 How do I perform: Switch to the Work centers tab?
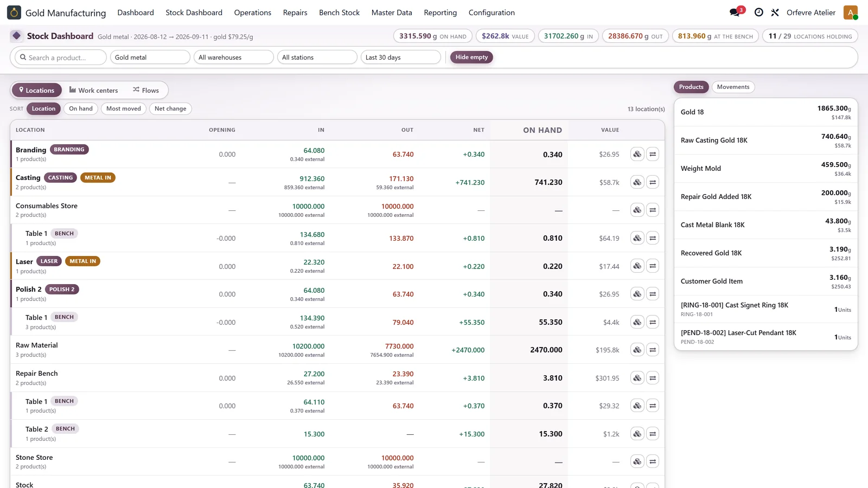coord(93,90)
